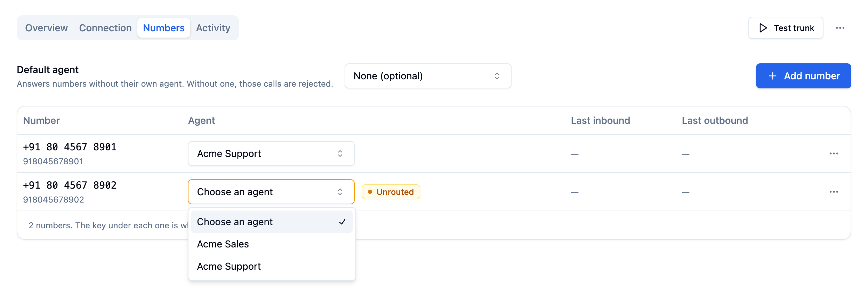Click the number +91 80 4567 8901
This screenshot has height=300, width=868.
(x=70, y=147)
